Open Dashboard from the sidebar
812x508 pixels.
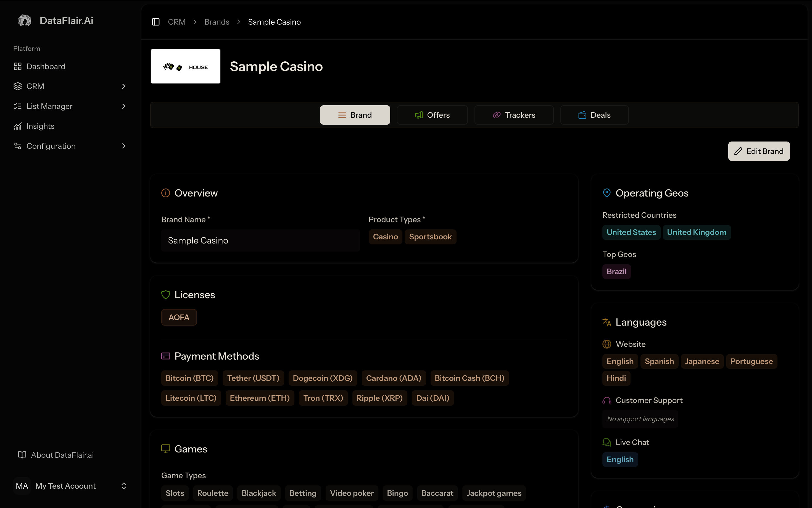coord(46,66)
